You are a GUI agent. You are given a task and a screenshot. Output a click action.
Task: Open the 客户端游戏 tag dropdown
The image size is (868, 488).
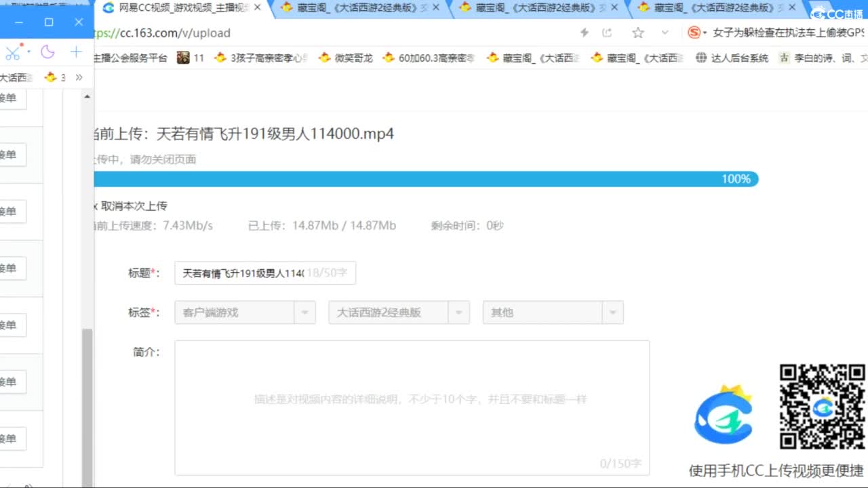245,312
